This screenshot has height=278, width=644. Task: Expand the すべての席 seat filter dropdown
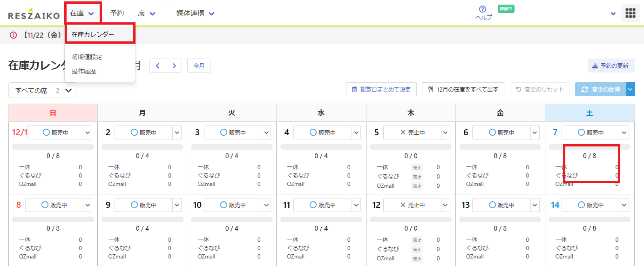point(42,90)
